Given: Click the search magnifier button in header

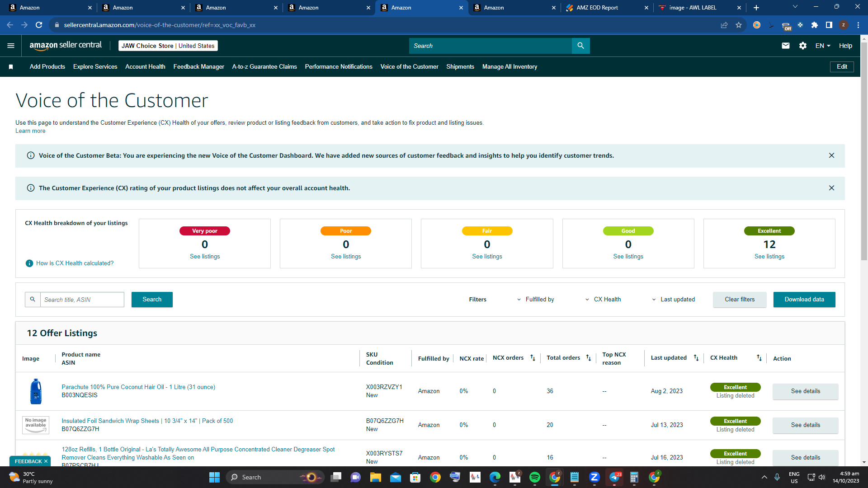Looking at the screenshot, I should [x=580, y=46].
